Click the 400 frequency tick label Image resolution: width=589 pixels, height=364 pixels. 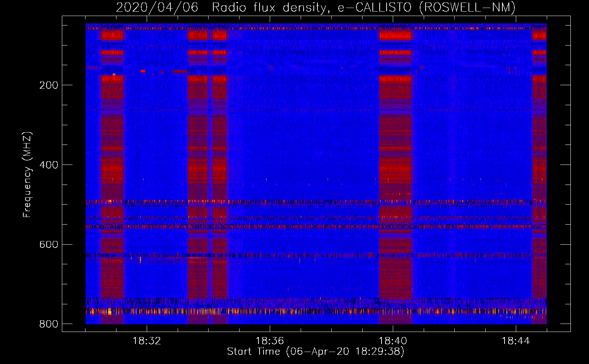pyautogui.click(x=48, y=165)
